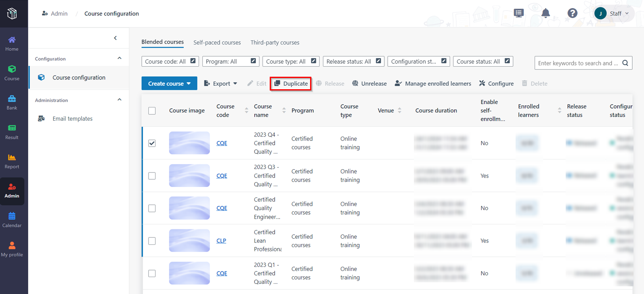
Task: Select the Certified Lean Professional row checkbox
Action: pyautogui.click(x=152, y=241)
